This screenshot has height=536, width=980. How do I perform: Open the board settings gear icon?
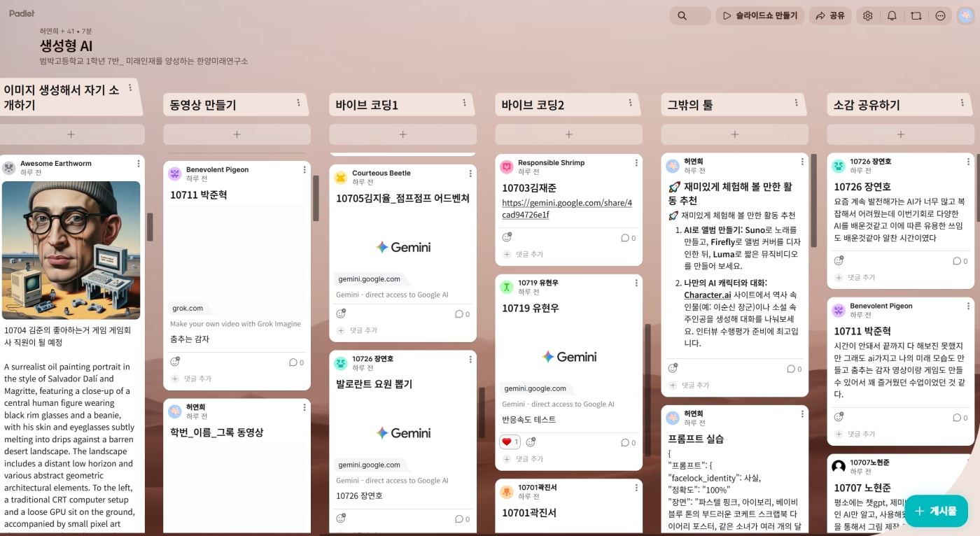(867, 15)
